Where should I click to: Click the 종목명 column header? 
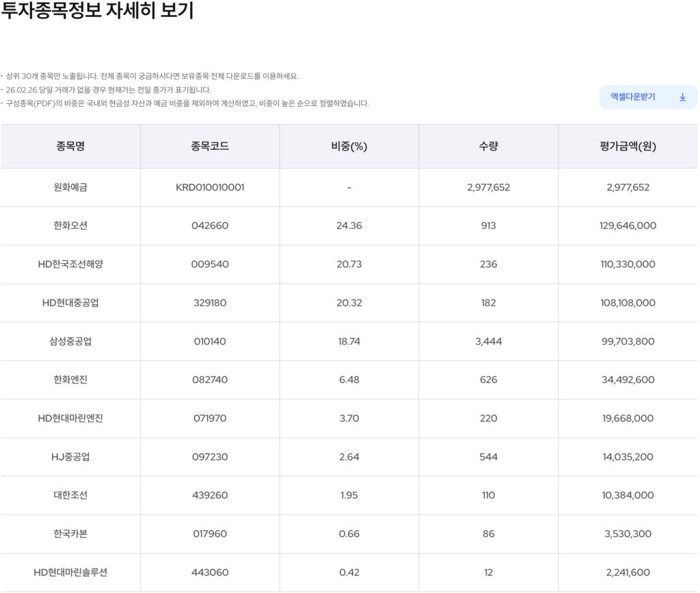[x=70, y=146]
